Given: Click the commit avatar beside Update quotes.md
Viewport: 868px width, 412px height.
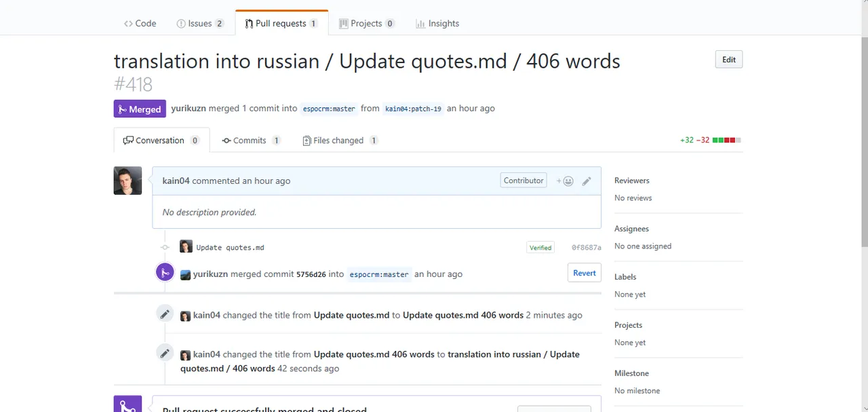Looking at the screenshot, I should 186,246.
